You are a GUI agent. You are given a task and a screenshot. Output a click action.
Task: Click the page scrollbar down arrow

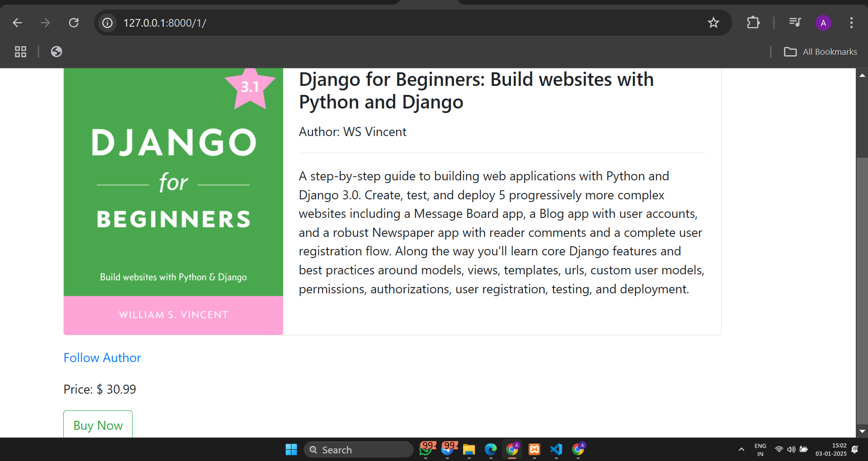(862, 432)
